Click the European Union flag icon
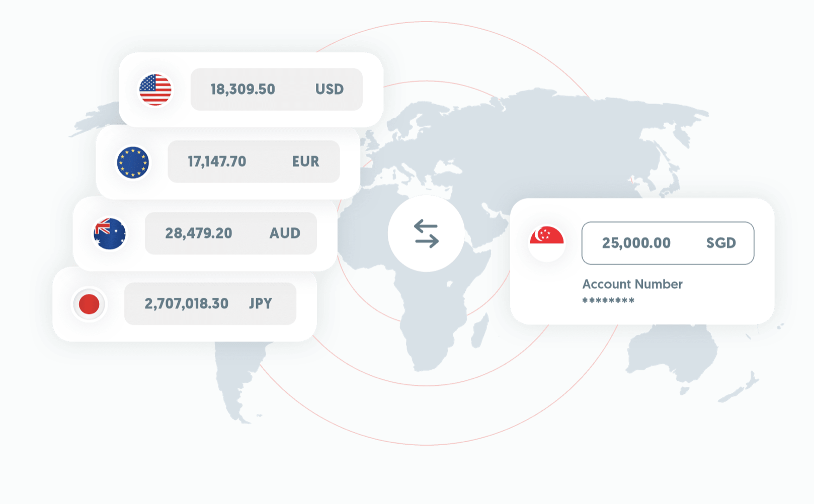The height and width of the screenshot is (504, 814). coord(133,162)
